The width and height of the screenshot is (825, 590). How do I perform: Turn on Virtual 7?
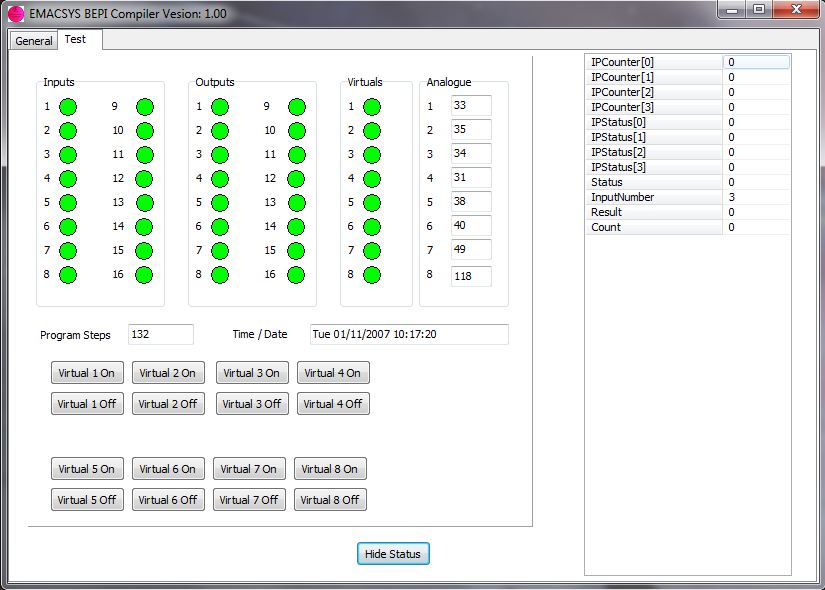tap(248, 469)
